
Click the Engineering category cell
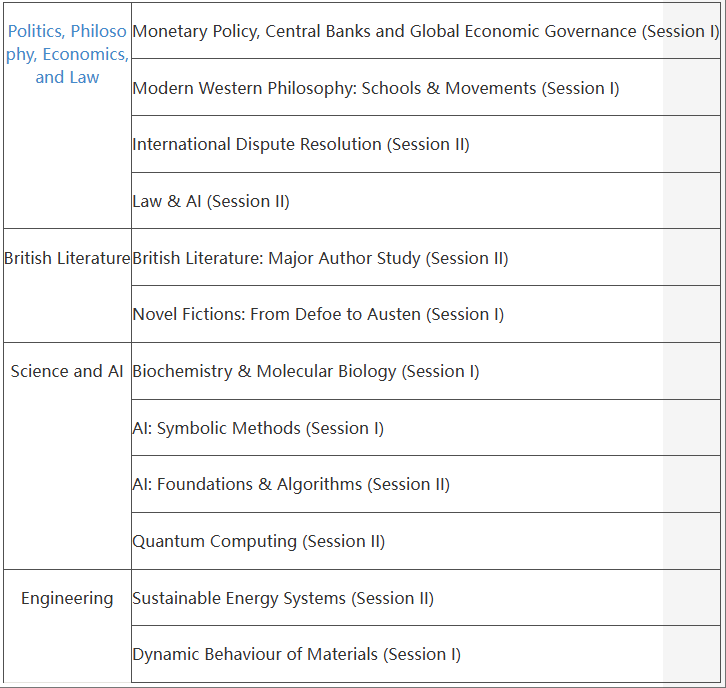point(67,598)
